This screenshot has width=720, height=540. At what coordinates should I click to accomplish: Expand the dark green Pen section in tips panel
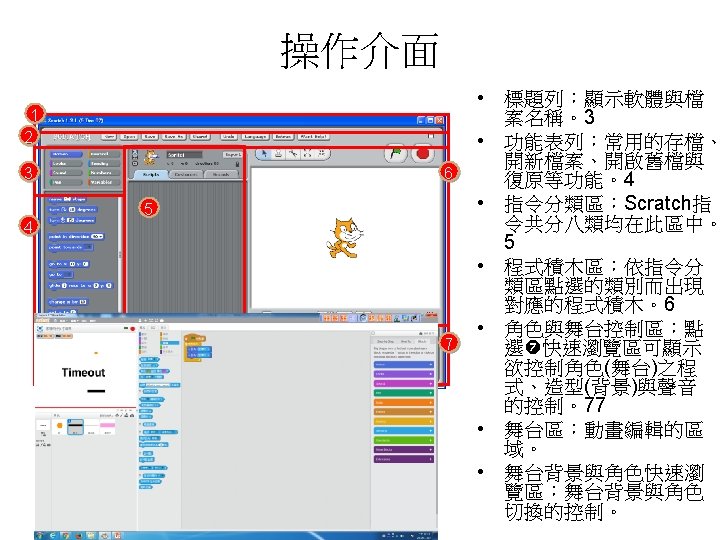404,393
